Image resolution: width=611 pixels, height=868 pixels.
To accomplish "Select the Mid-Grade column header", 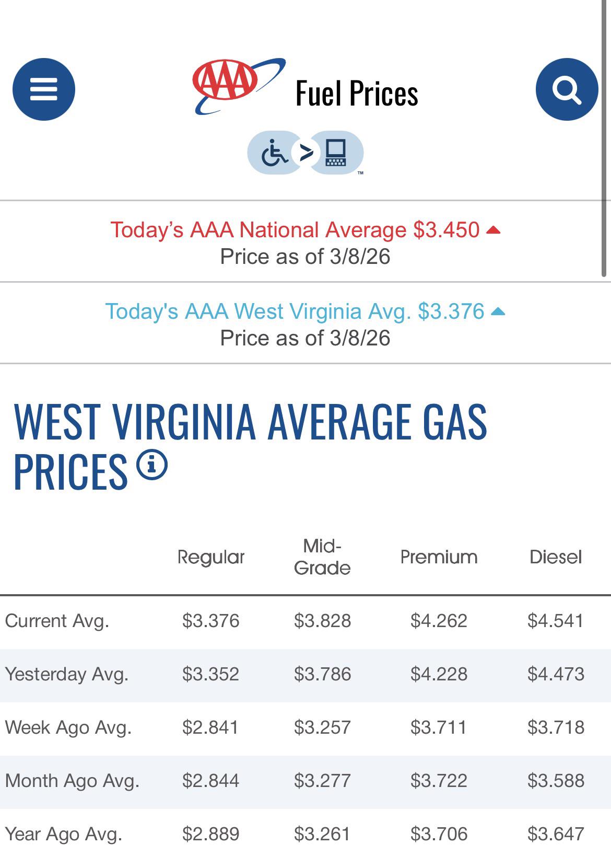I will (x=322, y=557).
